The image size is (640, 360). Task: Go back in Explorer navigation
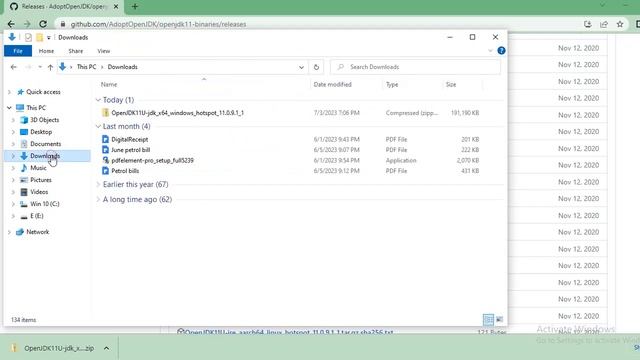coord(13,67)
